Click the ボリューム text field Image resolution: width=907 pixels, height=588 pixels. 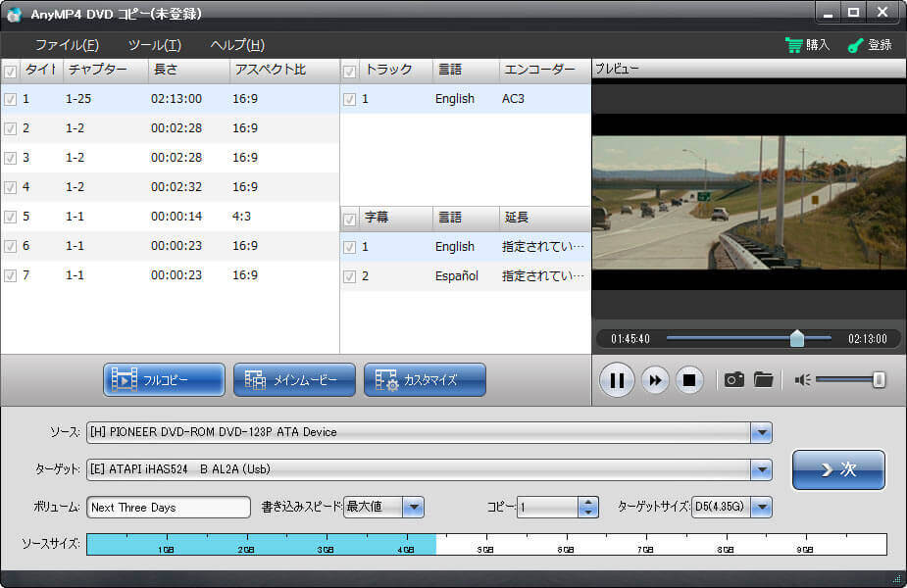click(169, 508)
